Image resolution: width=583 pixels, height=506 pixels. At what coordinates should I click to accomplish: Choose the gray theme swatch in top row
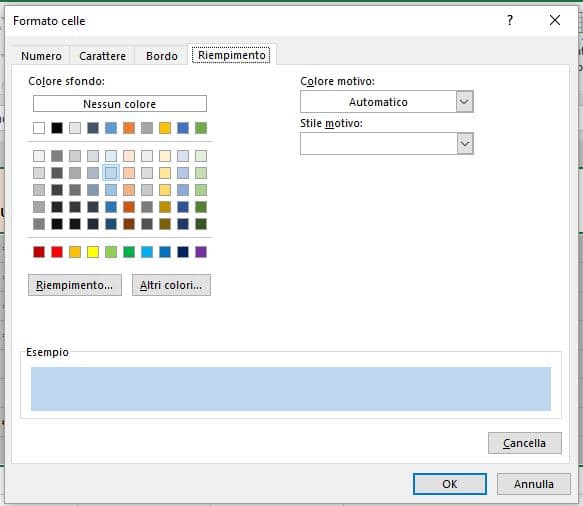[147, 128]
